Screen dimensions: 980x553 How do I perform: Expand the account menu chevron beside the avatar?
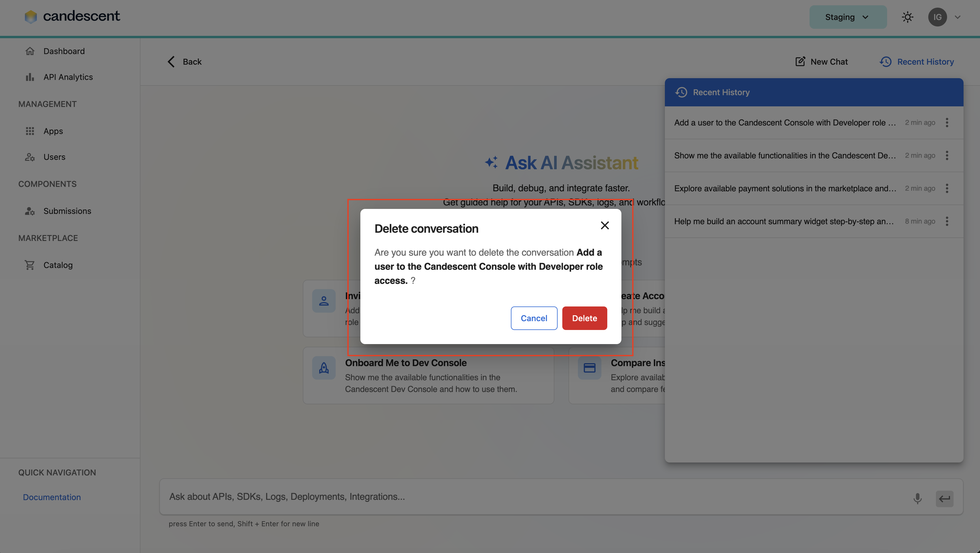pyautogui.click(x=958, y=17)
